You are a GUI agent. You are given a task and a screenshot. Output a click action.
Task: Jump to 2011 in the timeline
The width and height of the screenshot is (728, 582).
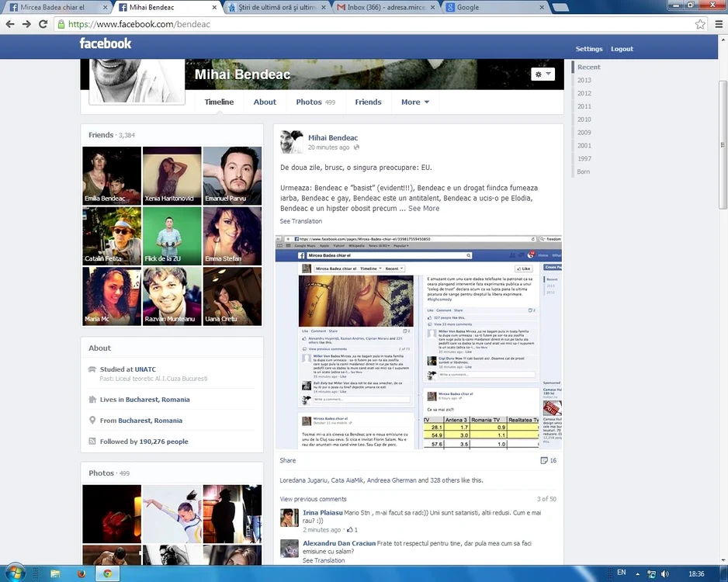[584, 106]
